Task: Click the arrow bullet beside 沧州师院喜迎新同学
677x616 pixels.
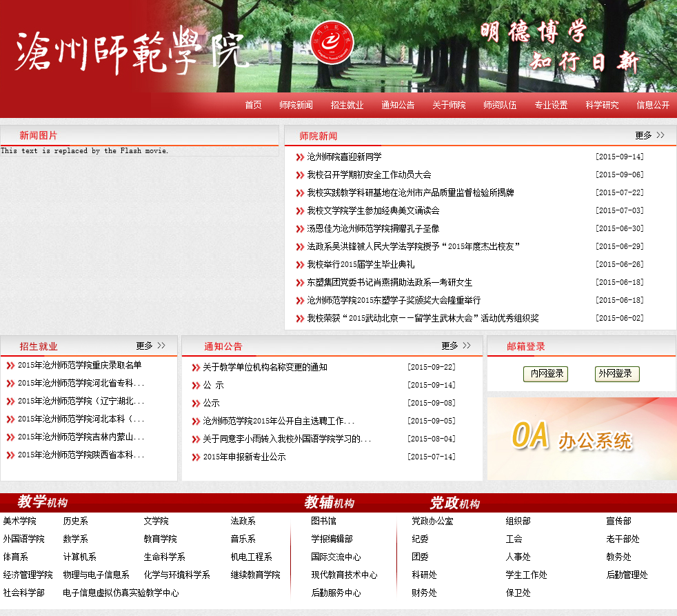Action: (x=300, y=157)
